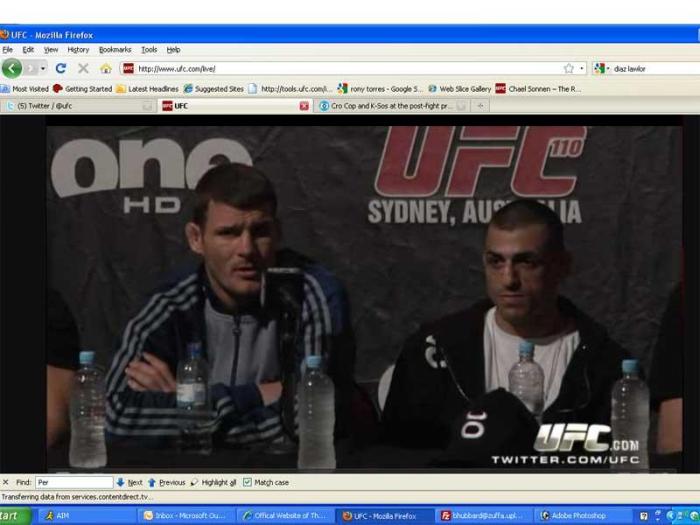Switch to bhubbard@zuffa FileZilla taskbar window
Viewport: 700px width, 525px height.
(484, 516)
